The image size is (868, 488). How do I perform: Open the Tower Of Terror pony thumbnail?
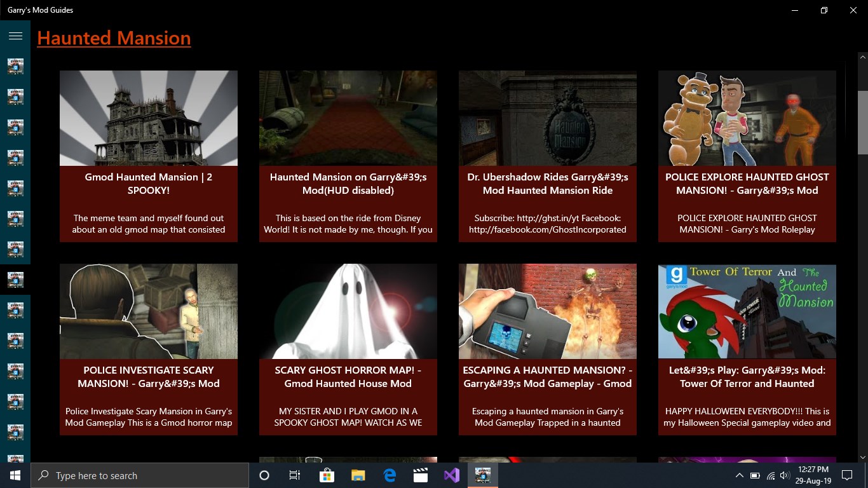[747, 311]
